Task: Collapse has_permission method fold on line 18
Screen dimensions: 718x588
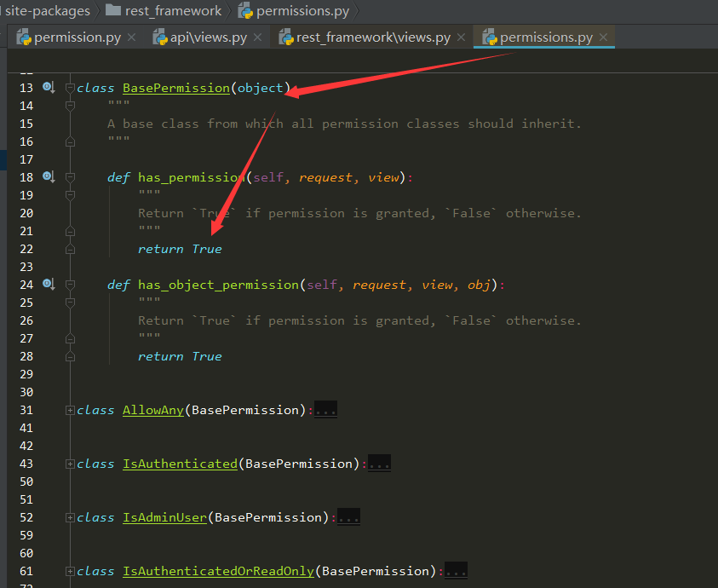Action: coord(70,177)
